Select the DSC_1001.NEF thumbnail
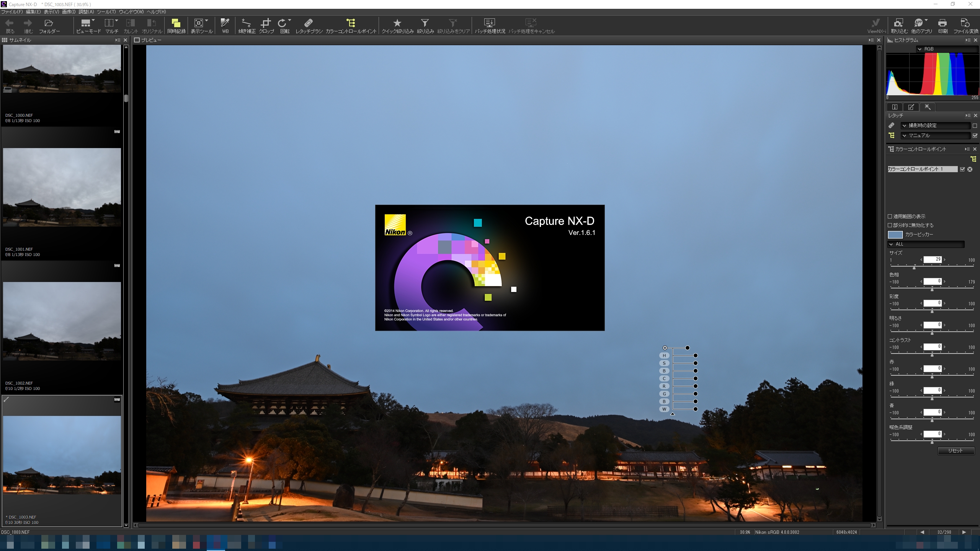 click(x=62, y=187)
